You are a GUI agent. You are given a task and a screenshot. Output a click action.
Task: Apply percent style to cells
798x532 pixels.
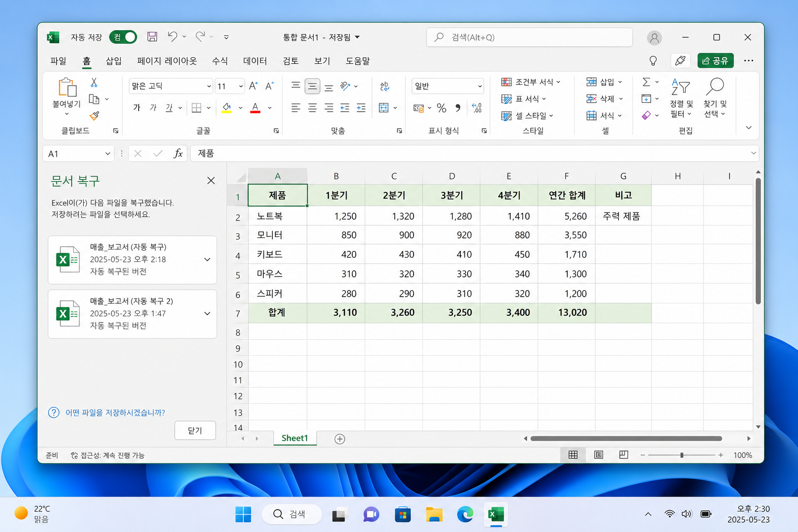click(442, 108)
